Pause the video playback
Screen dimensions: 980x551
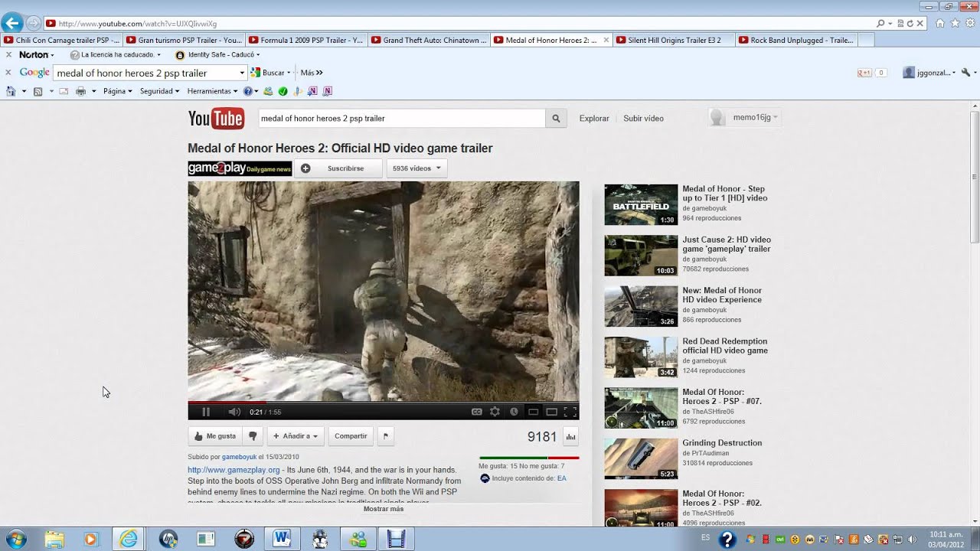[206, 412]
